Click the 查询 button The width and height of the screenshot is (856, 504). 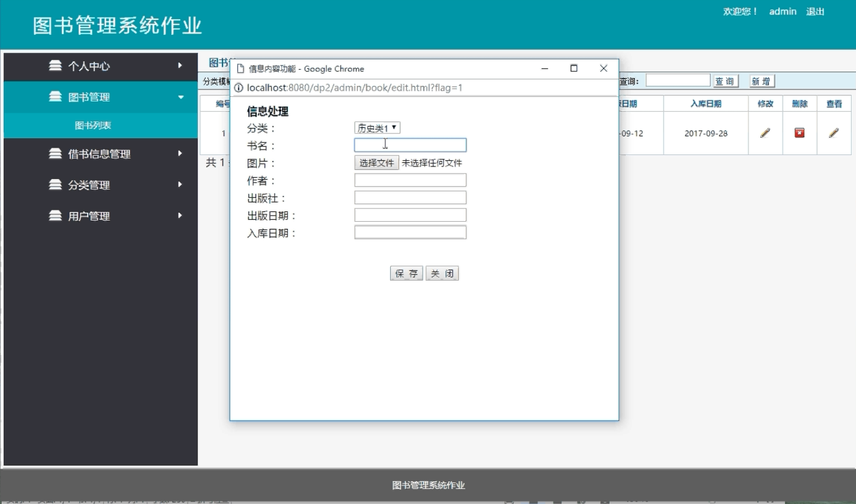pos(726,81)
